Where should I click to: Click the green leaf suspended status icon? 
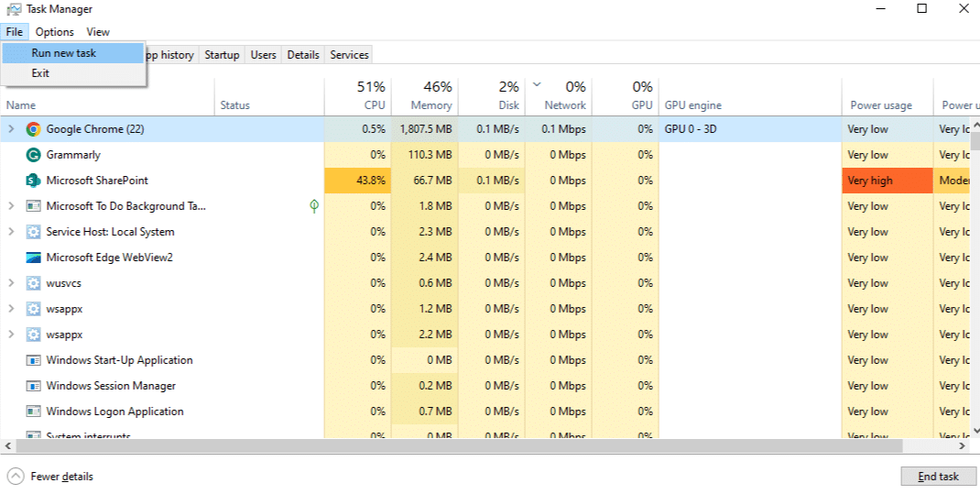(314, 205)
